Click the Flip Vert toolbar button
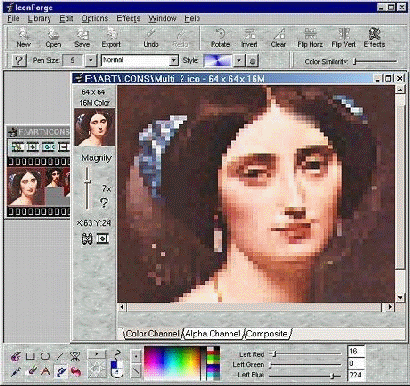Viewport: 410px width, 386px height. point(343,38)
